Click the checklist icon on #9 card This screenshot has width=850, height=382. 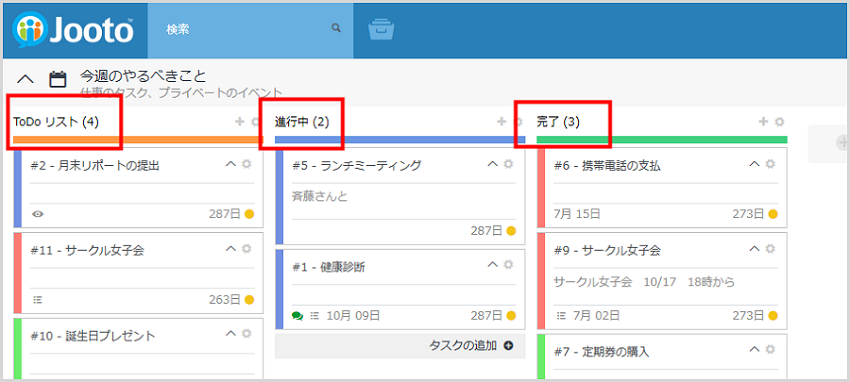pyautogui.click(x=561, y=316)
